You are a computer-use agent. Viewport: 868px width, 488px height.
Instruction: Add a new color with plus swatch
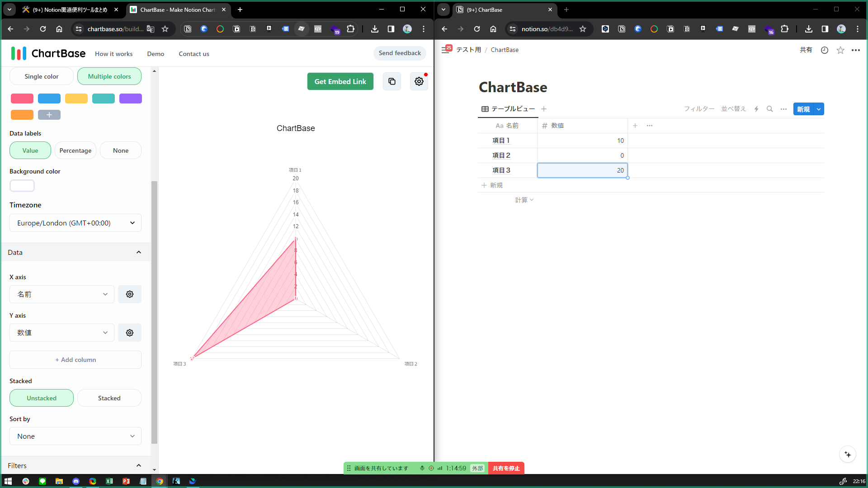coord(49,115)
